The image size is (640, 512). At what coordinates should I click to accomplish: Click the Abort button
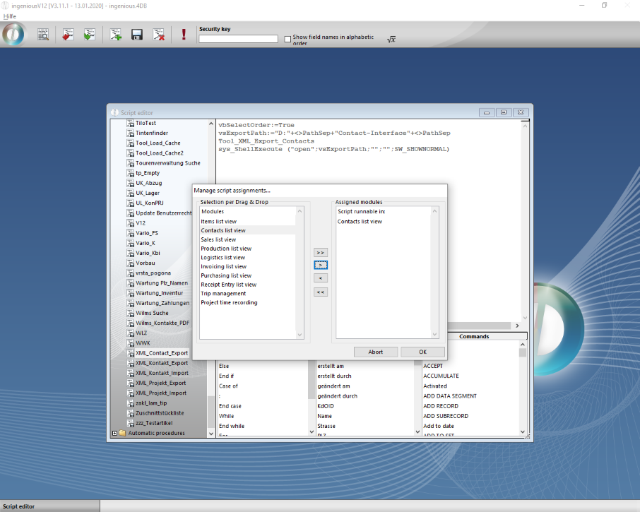click(x=376, y=352)
